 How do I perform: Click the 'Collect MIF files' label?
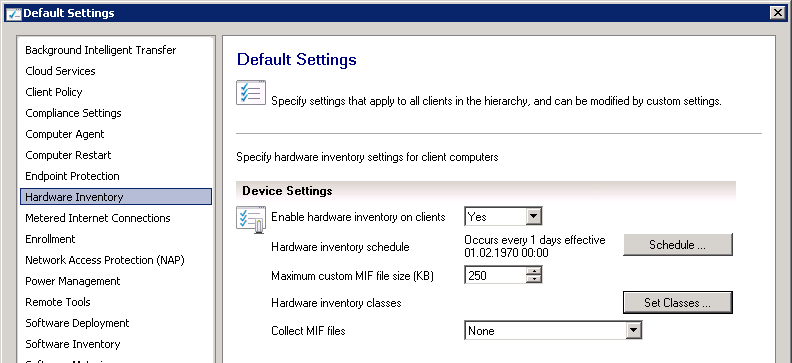click(309, 331)
